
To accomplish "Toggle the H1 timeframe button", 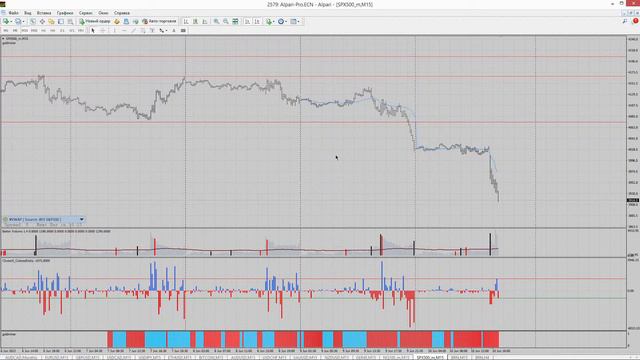I will coord(43,31).
